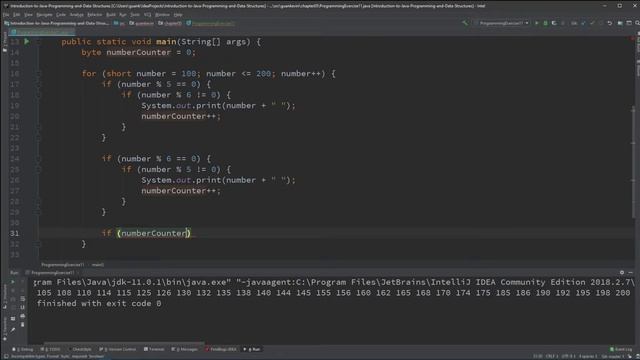Click file encoding UTF-8 in status bar
640x360 pixels.
point(568,356)
